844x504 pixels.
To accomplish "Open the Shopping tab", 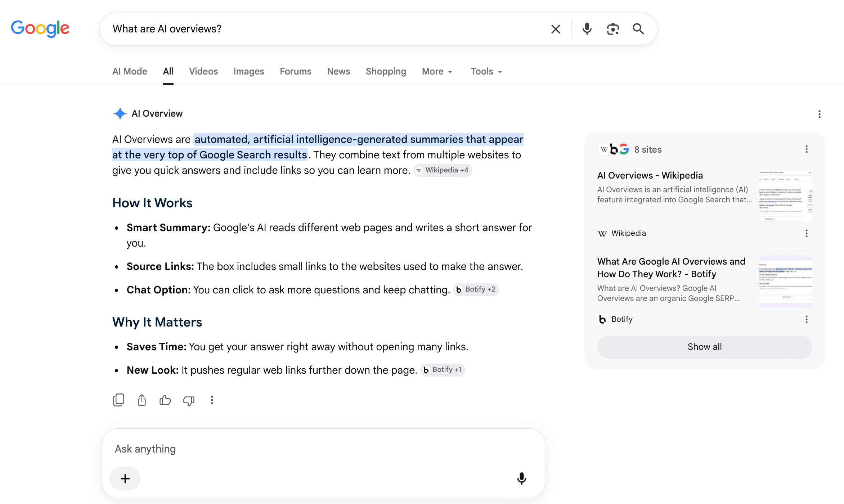I will point(386,71).
